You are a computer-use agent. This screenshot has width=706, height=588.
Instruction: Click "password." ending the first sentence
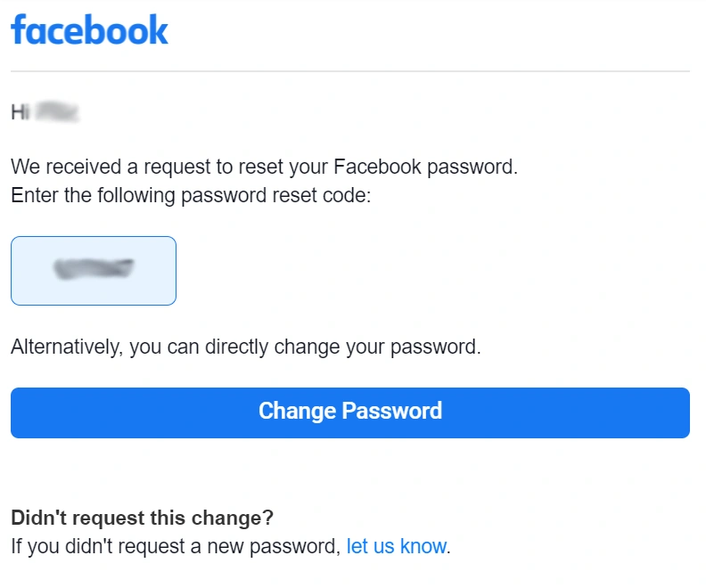coord(472,167)
